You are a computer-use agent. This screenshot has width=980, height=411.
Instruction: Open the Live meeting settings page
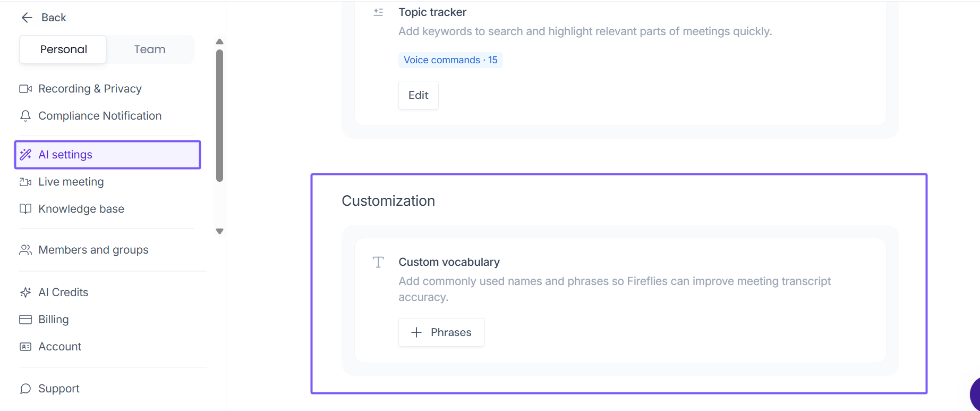click(71, 182)
